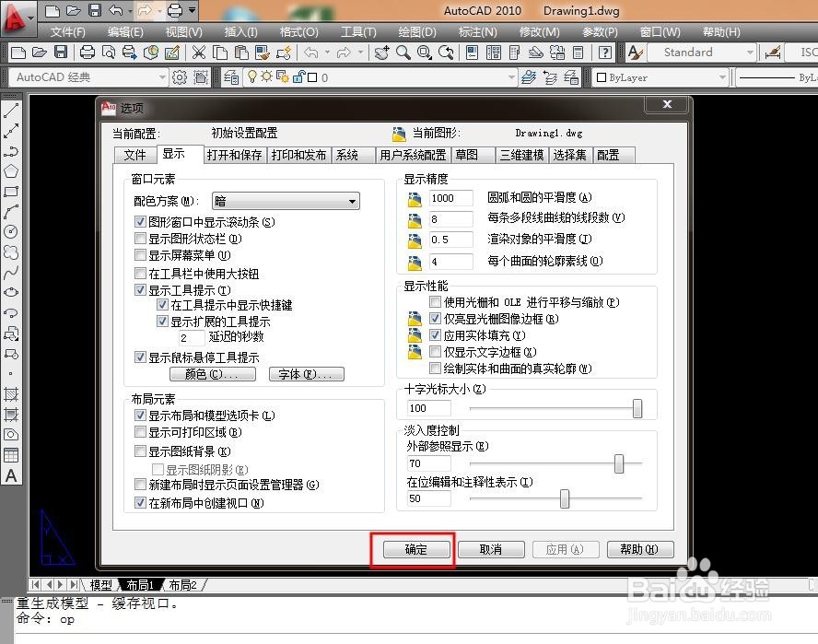Screen dimensions: 818x644
Task: Click the command line input area
Action: coord(415,619)
